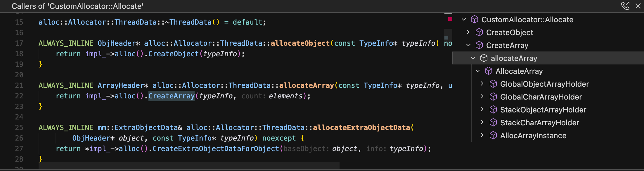644x171 pixels.
Task: Select StackObjectArrayHolder in the call tree
Action: (543, 110)
